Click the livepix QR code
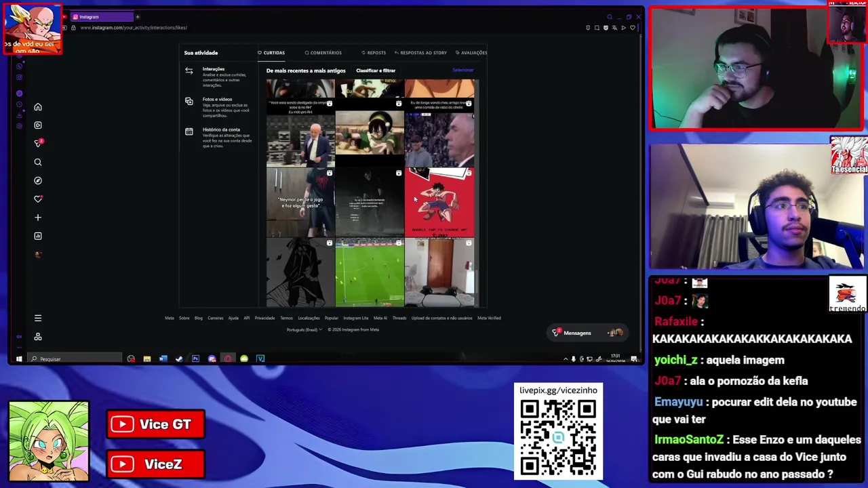This screenshot has height=488, width=868. 558,438
